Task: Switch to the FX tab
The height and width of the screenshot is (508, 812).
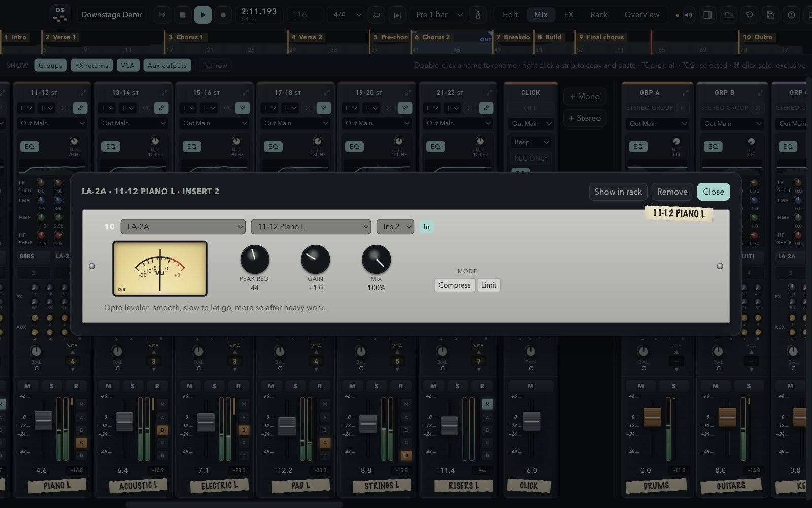Action: pos(569,15)
